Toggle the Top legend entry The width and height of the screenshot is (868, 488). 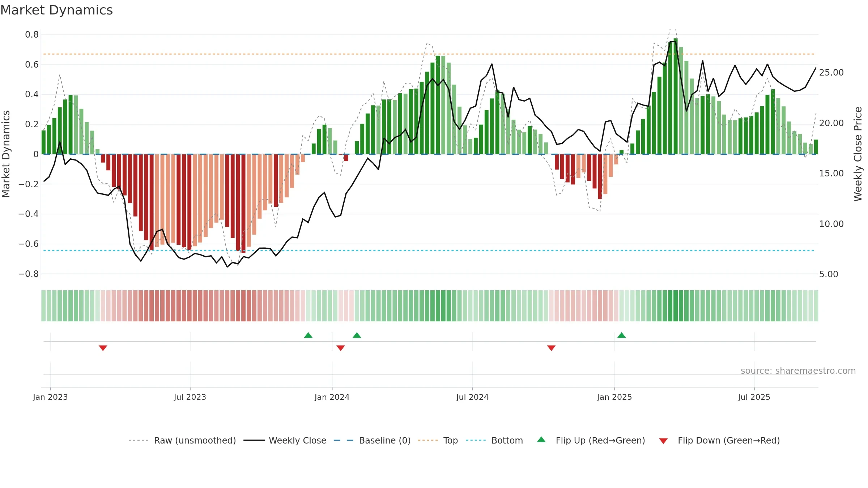[438, 440]
